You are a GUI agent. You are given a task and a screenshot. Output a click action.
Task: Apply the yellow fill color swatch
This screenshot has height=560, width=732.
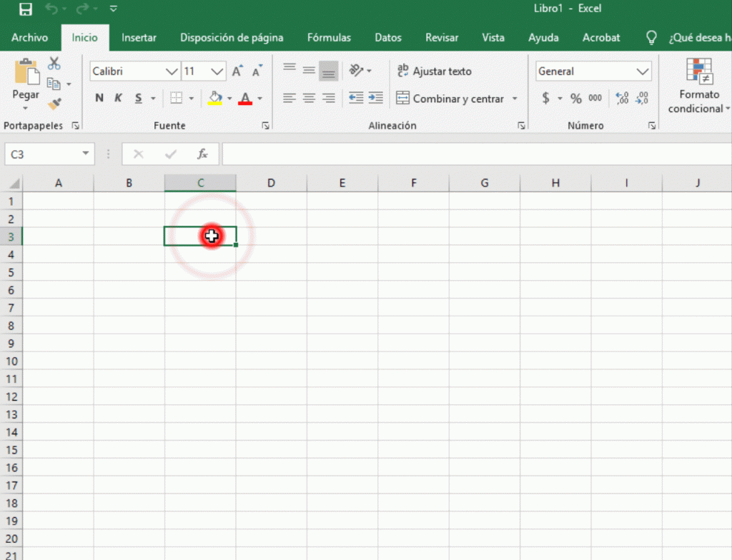[x=214, y=98]
